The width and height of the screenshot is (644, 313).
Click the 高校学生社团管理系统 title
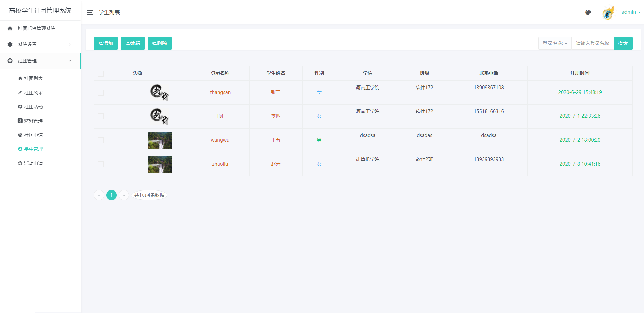[x=40, y=10]
